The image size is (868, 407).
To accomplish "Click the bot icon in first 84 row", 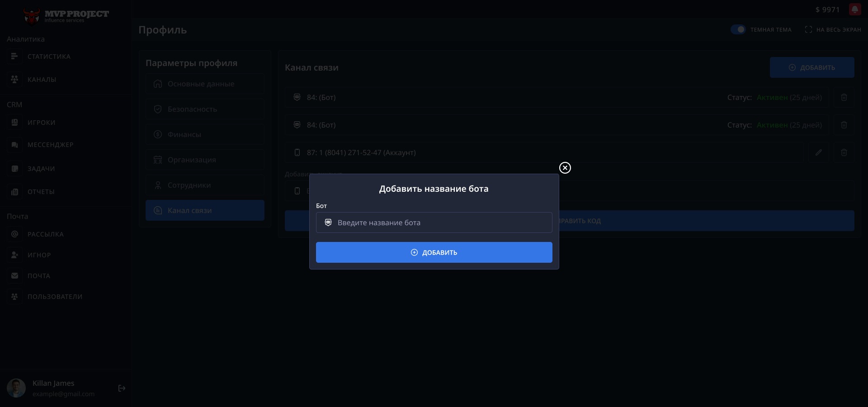I will 297,97.
